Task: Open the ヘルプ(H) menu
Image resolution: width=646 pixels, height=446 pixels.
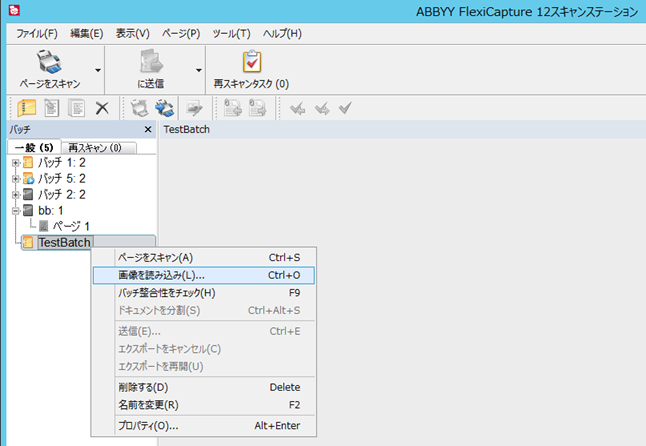Action: point(282,33)
